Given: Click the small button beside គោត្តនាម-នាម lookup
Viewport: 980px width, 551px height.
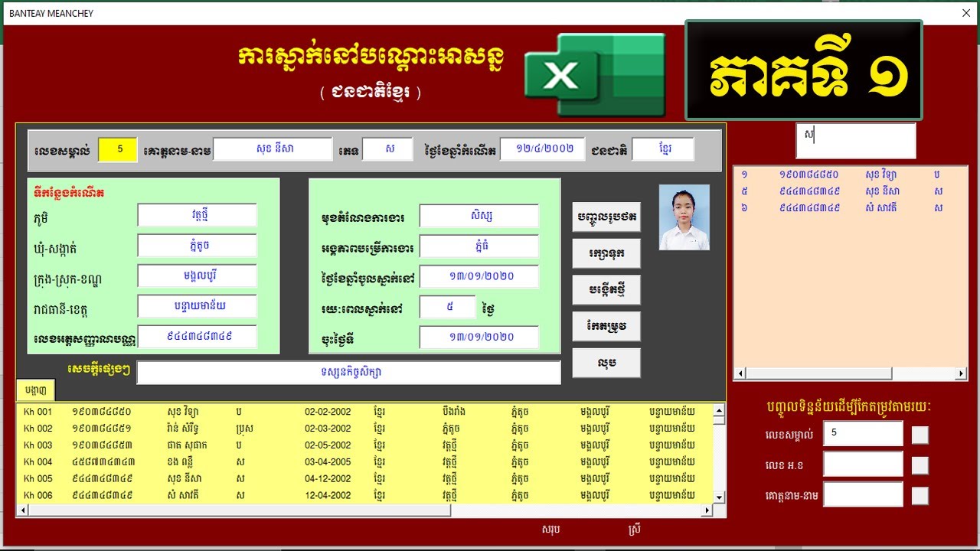Looking at the screenshot, I should (x=920, y=496).
